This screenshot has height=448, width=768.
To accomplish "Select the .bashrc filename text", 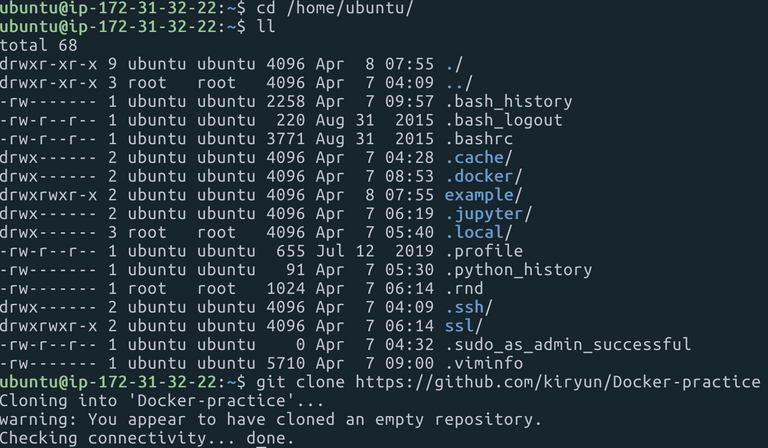I will [x=479, y=139].
